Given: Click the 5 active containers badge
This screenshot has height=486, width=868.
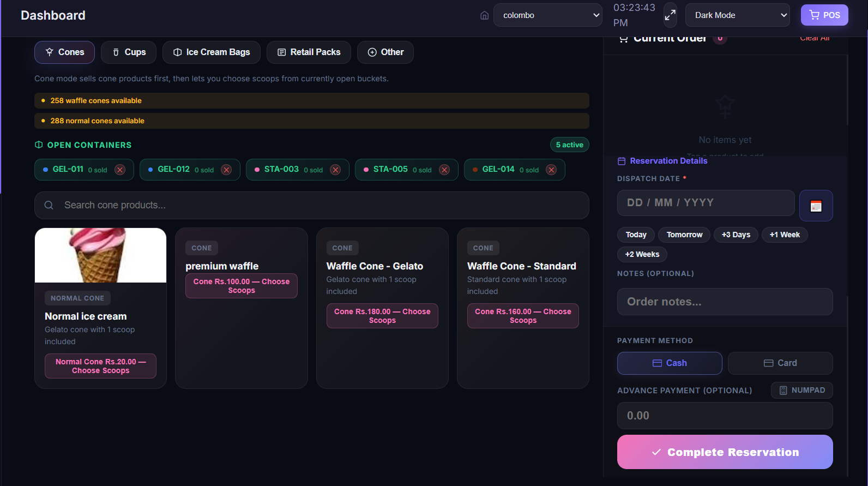Looking at the screenshot, I should point(570,145).
